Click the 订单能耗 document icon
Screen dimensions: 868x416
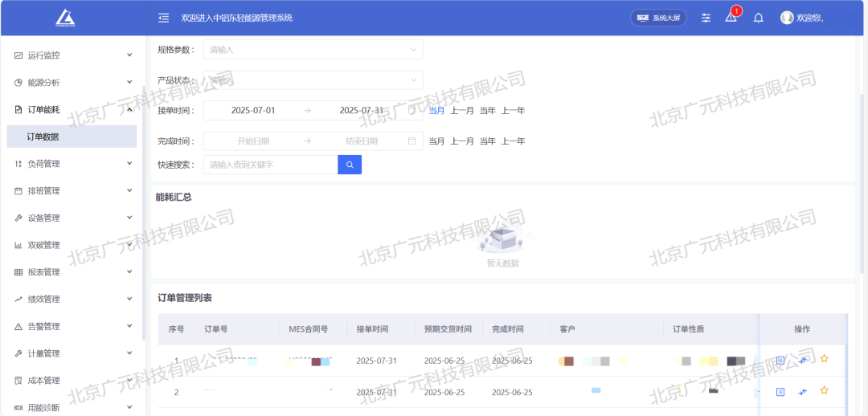click(x=18, y=109)
